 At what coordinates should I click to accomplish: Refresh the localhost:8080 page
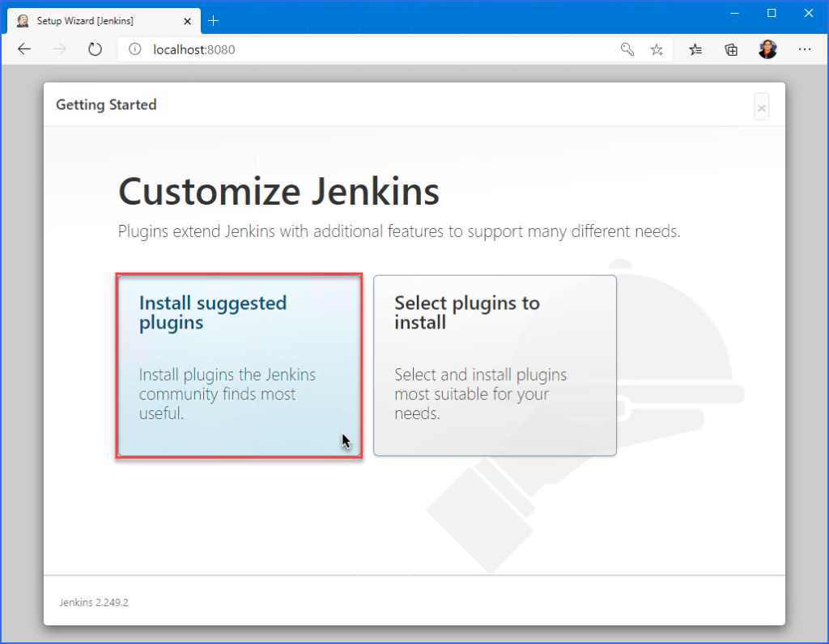click(x=95, y=49)
